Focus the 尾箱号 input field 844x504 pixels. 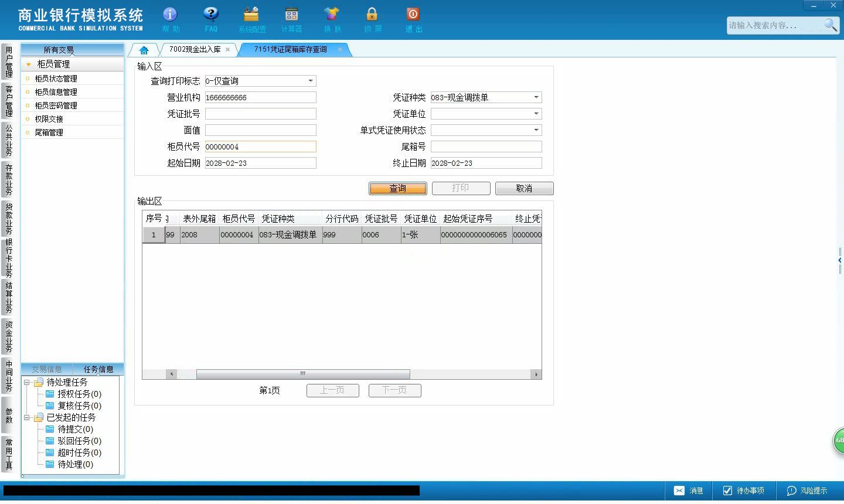point(486,147)
